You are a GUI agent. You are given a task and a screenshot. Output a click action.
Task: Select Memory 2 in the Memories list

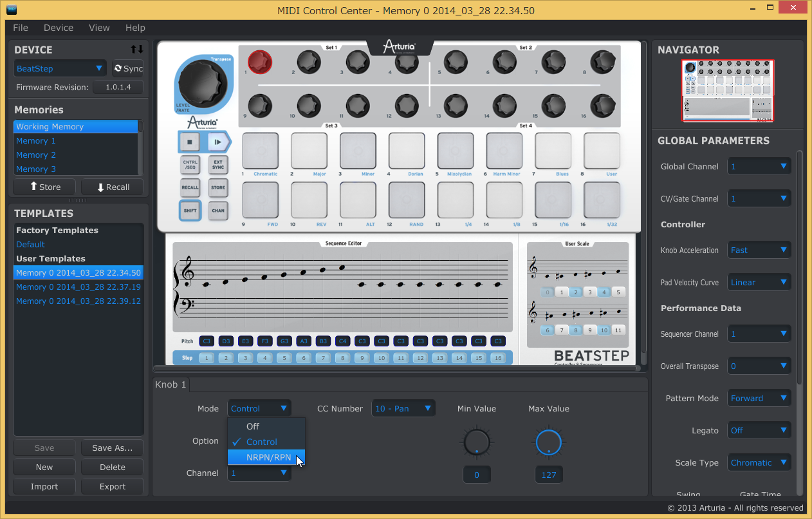click(x=76, y=155)
